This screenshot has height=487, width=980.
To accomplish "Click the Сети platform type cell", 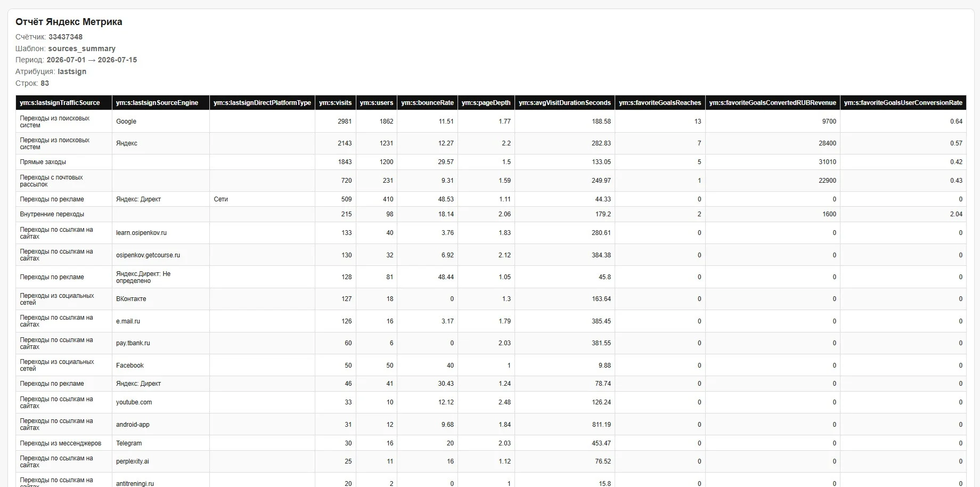I will pyautogui.click(x=262, y=199).
